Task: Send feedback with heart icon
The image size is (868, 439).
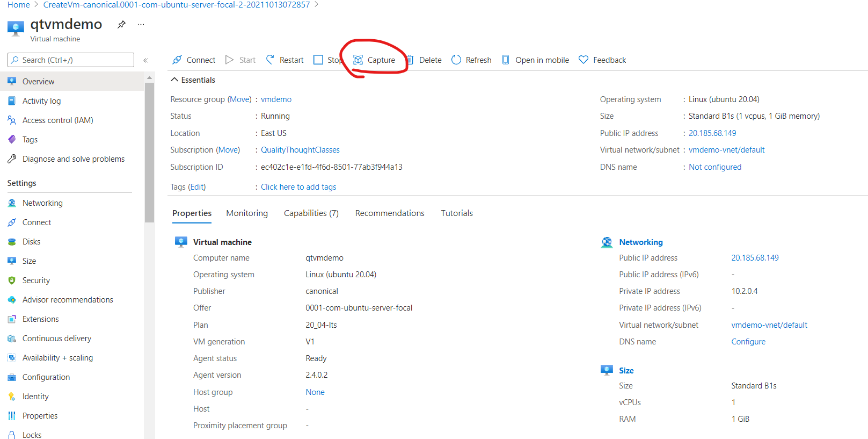Action: pyautogui.click(x=583, y=60)
